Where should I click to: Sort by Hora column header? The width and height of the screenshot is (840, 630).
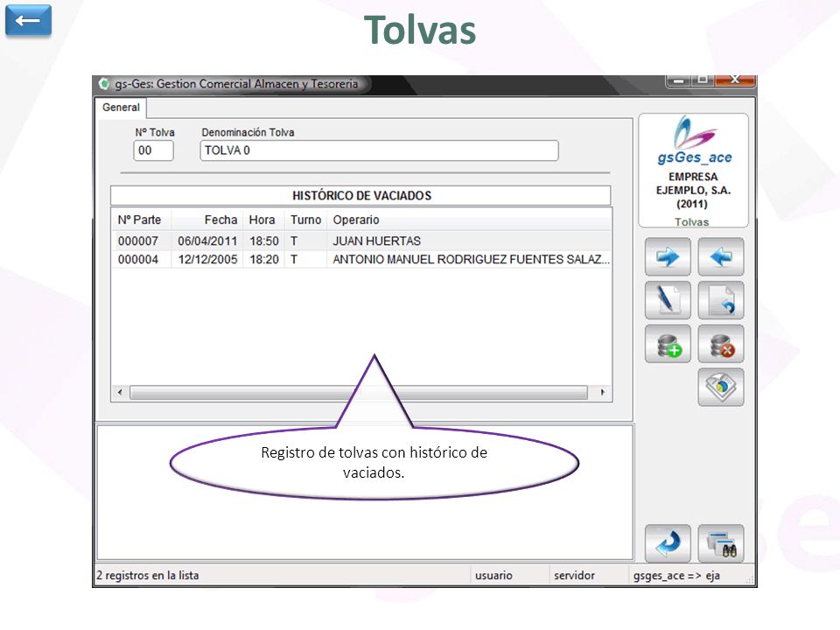point(263,220)
